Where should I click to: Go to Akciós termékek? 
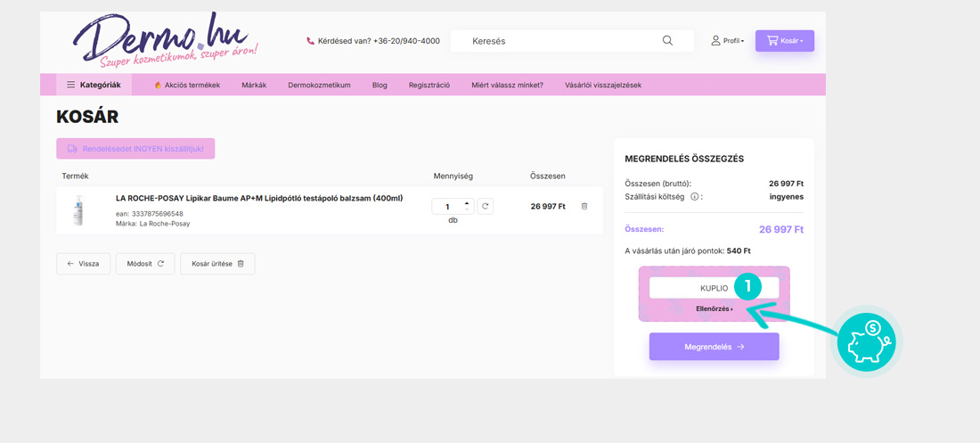(187, 85)
